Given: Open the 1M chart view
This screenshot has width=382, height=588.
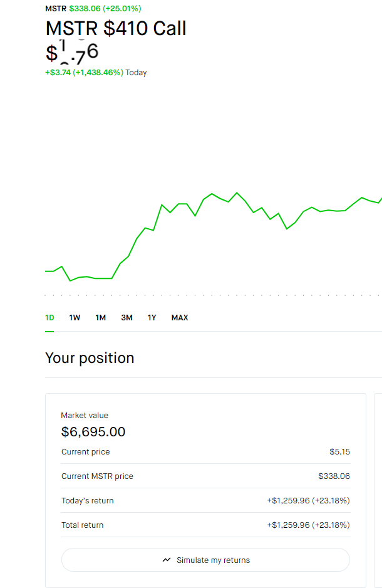Looking at the screenshot, I should pos(100,318).
